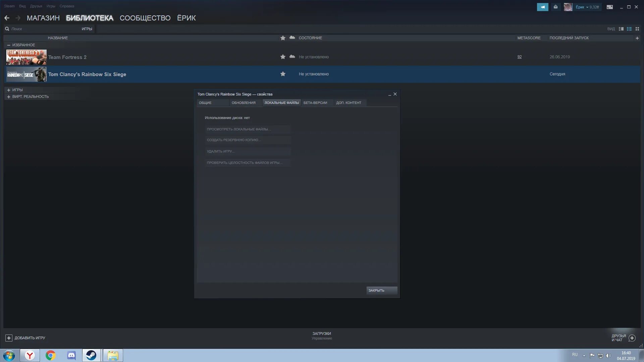Open the inbox notifications icon
644x362 pixels.
(555, 7)
